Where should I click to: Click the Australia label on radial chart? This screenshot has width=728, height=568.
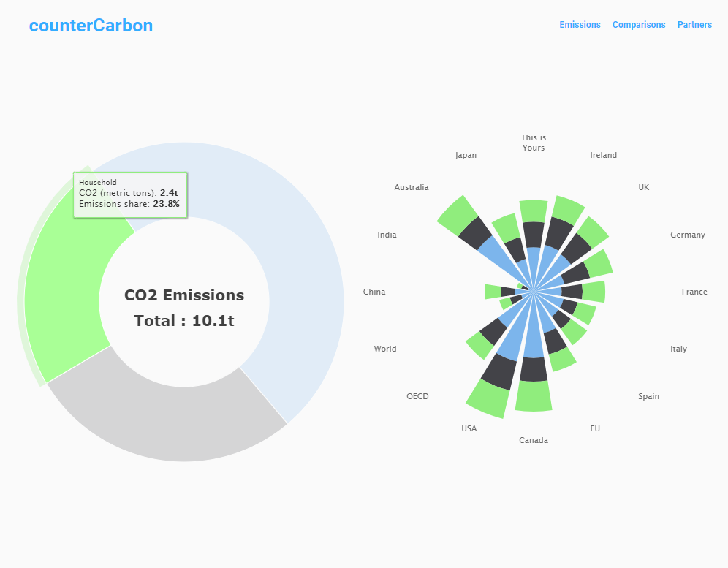pos(412,187)
